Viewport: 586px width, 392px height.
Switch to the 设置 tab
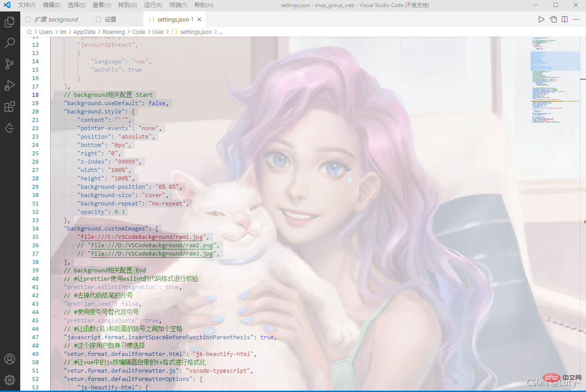111,19
